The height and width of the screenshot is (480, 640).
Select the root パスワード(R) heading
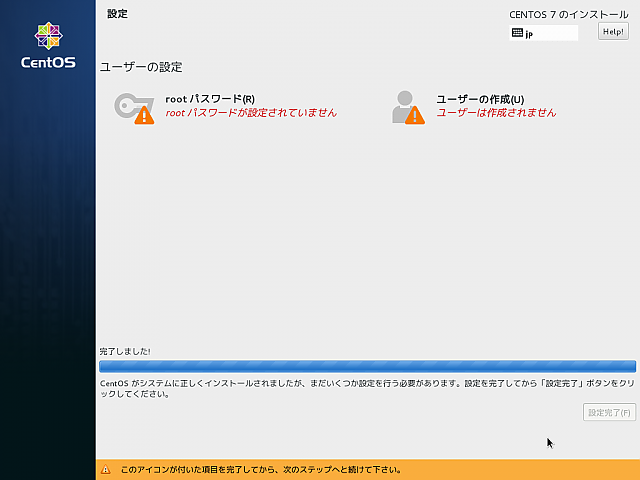[210, 99]
